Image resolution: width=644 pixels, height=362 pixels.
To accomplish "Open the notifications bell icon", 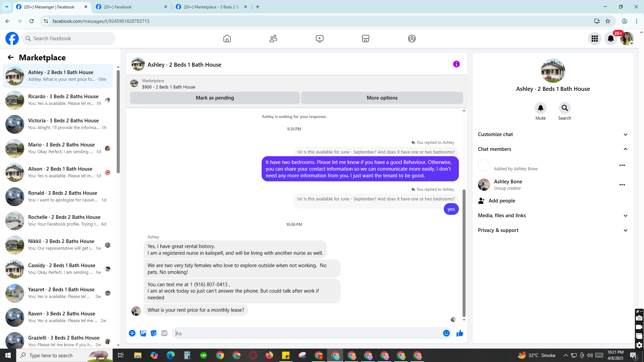I will click(610, 39).
